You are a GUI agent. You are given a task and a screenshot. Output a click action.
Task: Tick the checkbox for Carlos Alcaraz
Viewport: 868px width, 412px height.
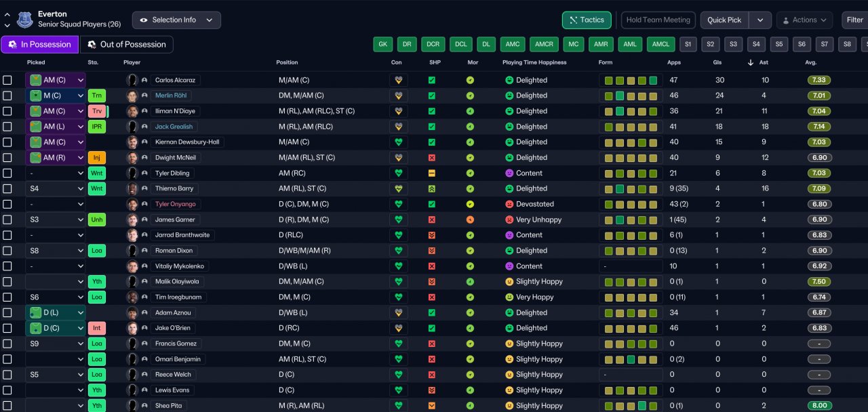(x=7, y=80)
